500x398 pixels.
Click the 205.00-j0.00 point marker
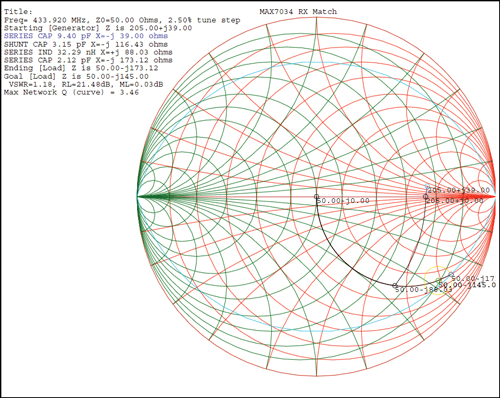(x=425, y=197)
